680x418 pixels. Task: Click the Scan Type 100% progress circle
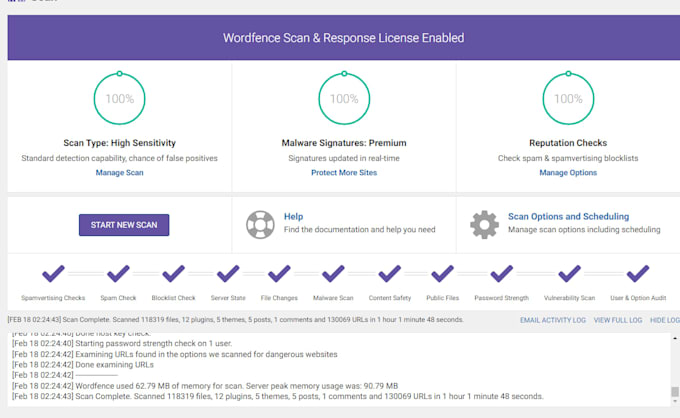click(x=120, y=99)
